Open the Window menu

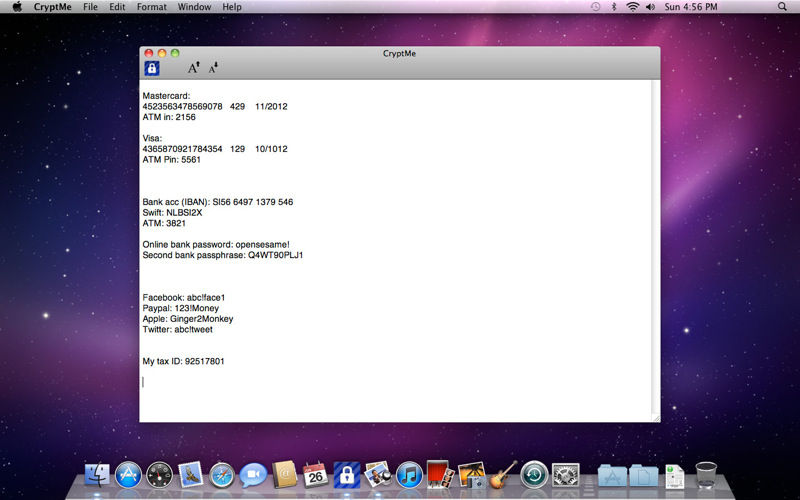click(194, 7)
